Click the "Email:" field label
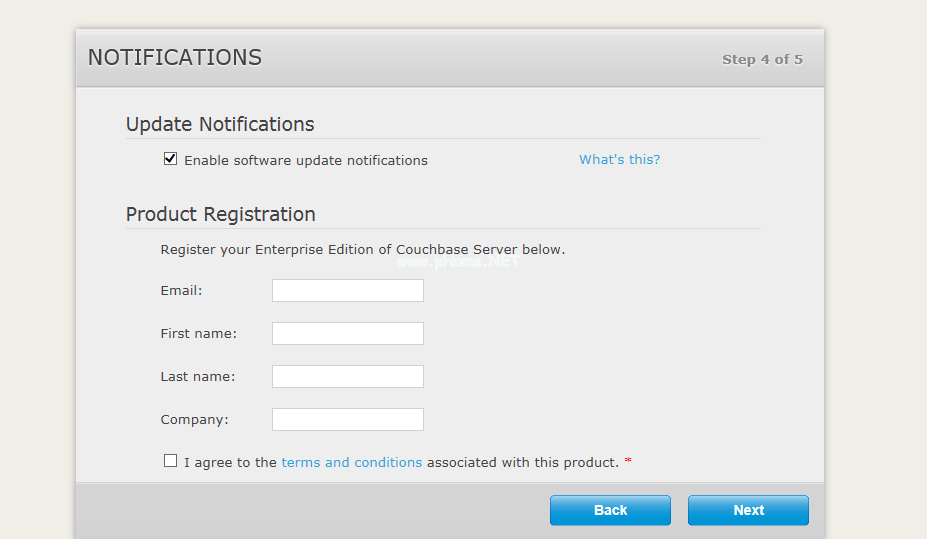The height and width of the screenshot is (539, 927). click(x=181, y=291)
